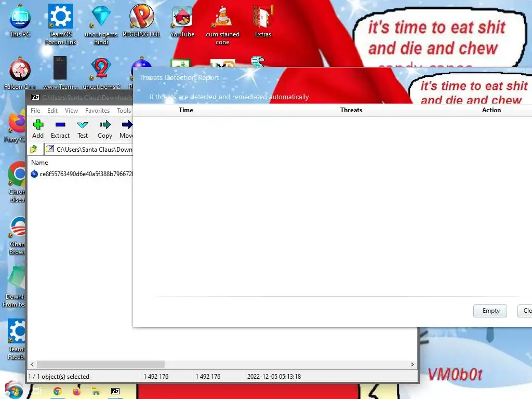The image size is (532, 399).
Task: Click 7-Zip Extract toolbar button
Action: click(60, 129)
